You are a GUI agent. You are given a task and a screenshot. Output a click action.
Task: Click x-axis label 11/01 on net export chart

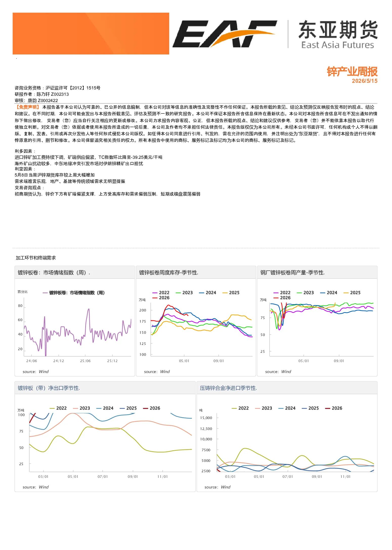click(163, 477)
